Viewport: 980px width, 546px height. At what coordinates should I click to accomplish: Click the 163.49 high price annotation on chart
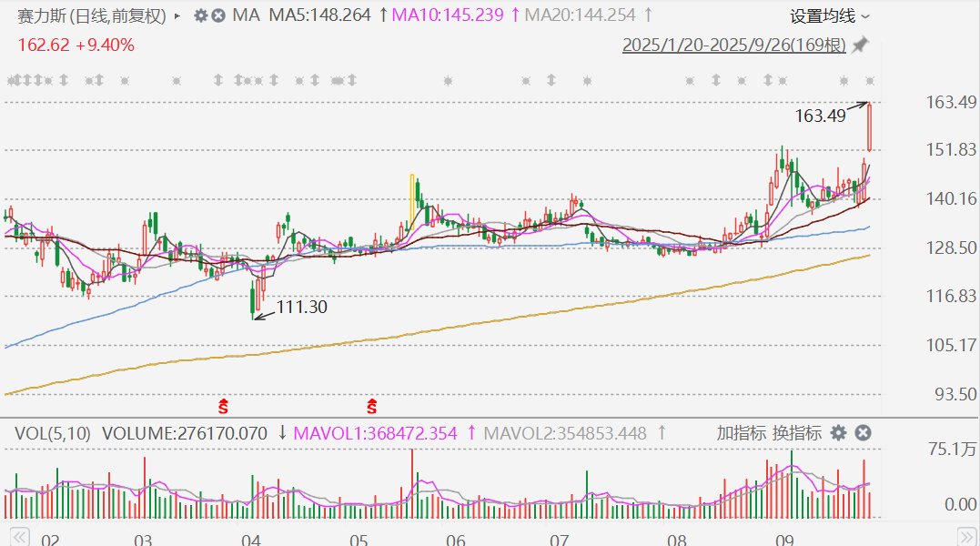(x=820, y=116)
